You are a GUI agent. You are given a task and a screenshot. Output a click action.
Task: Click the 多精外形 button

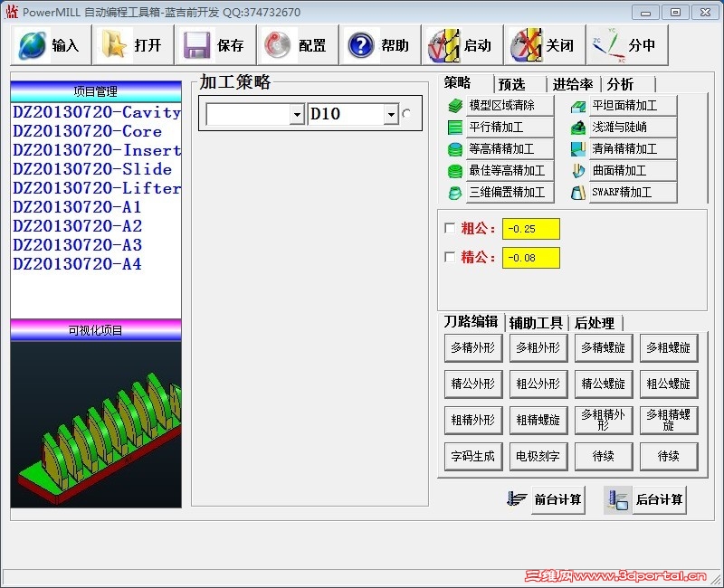pos(472,348)
